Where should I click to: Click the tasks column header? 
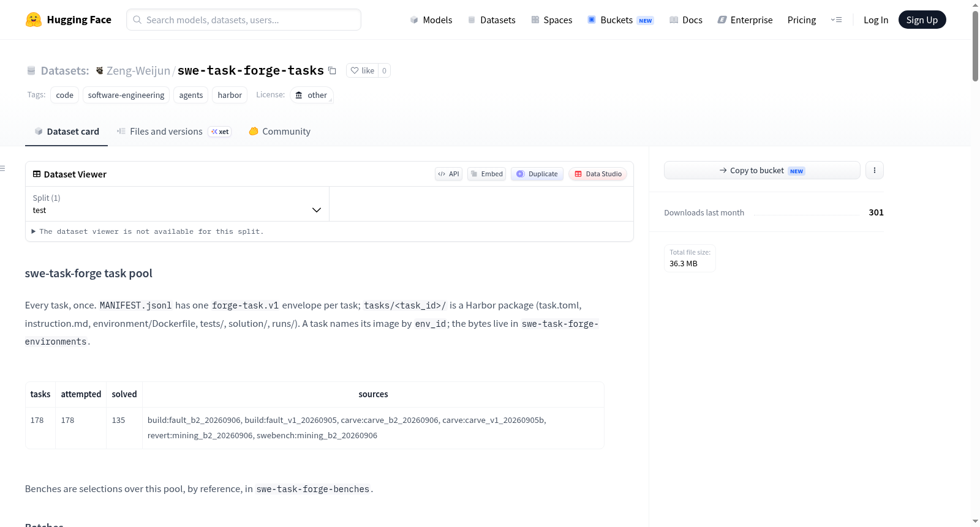click(x=40, y=394)
